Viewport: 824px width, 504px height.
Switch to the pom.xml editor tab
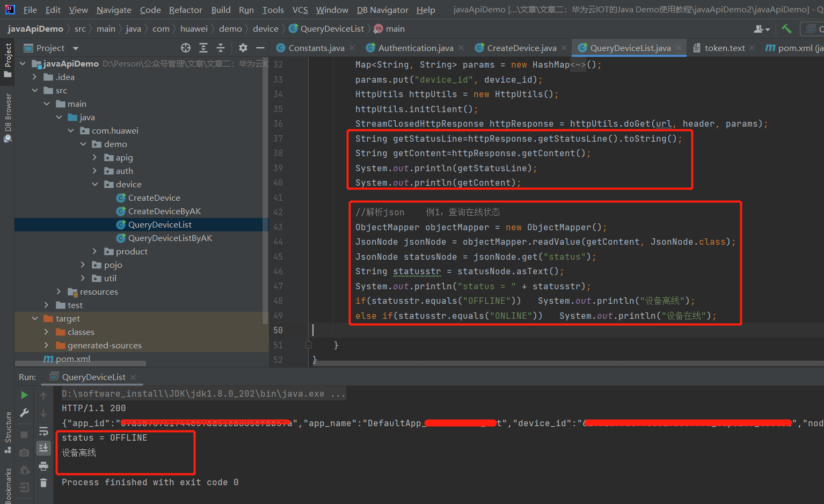(x=794, y=48)
